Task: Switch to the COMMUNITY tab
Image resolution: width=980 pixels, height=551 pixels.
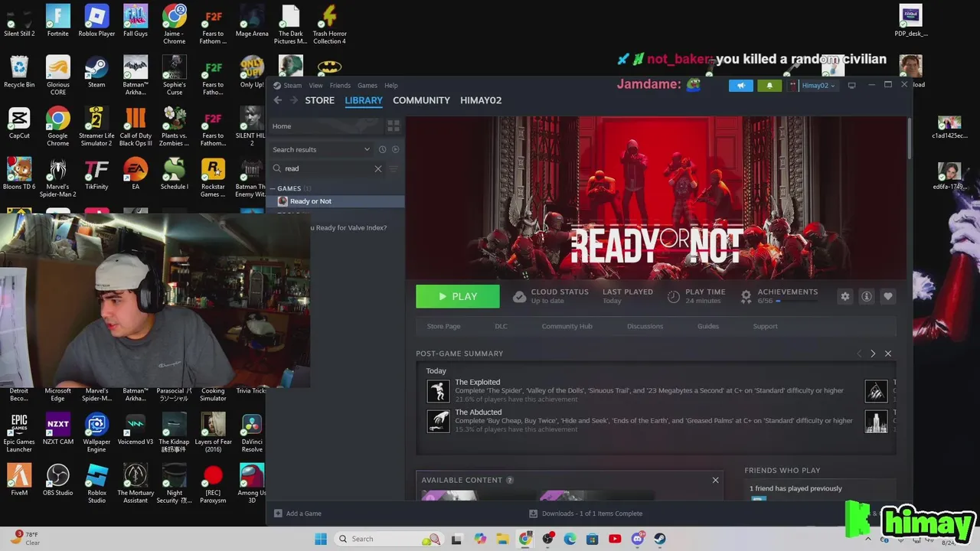Action: coord(421,100)
